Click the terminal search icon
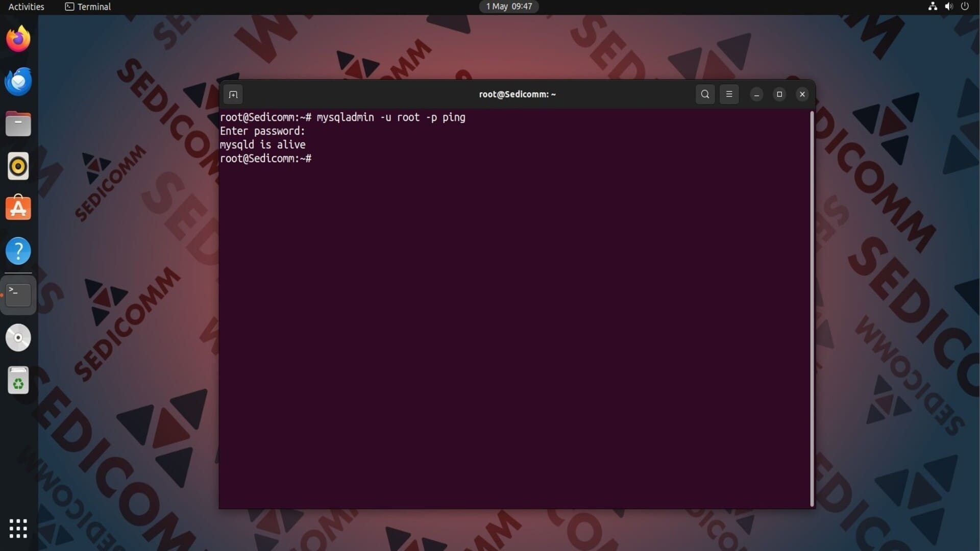Screen dimensions: 980x551 tap(705, 94)
